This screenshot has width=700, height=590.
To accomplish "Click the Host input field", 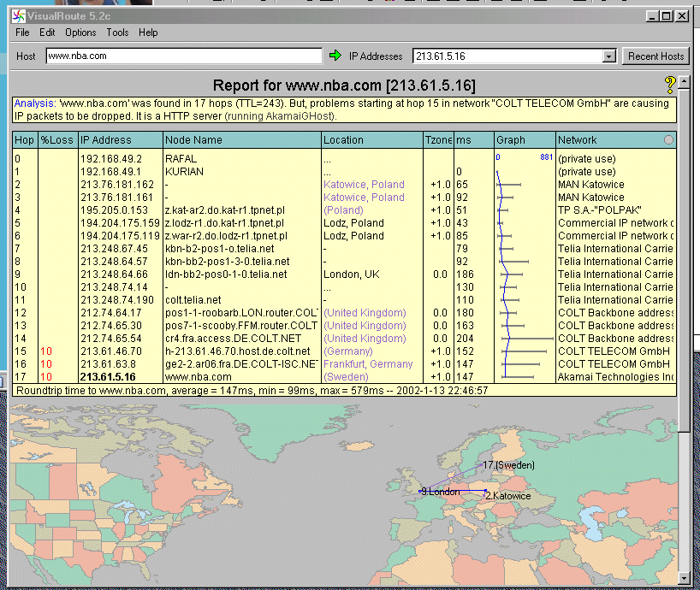I will (182, 56).
